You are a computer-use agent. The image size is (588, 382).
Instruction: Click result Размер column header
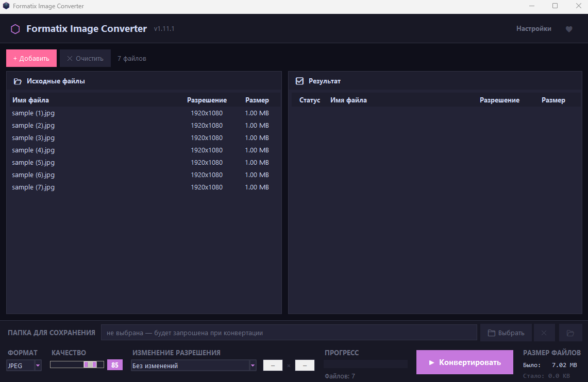pyautogui.click(x=553, y=100)
